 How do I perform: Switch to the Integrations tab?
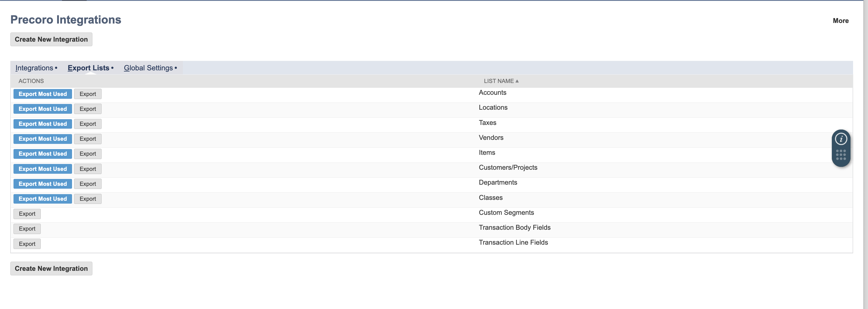point(34,68)
